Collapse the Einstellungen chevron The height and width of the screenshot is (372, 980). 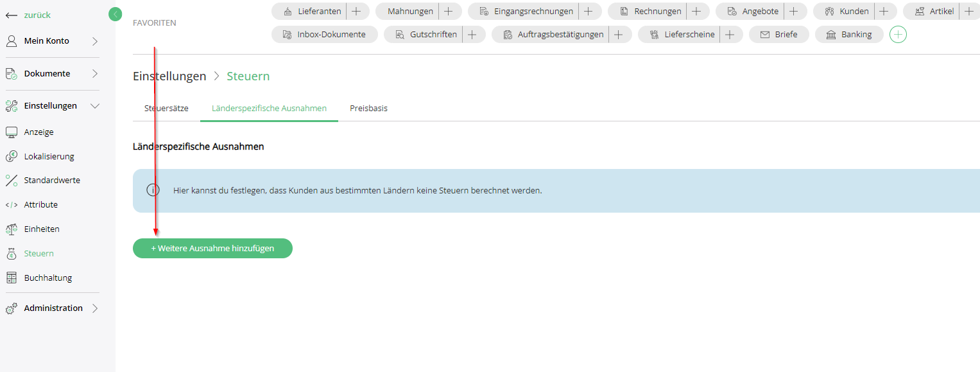point(95,106)
